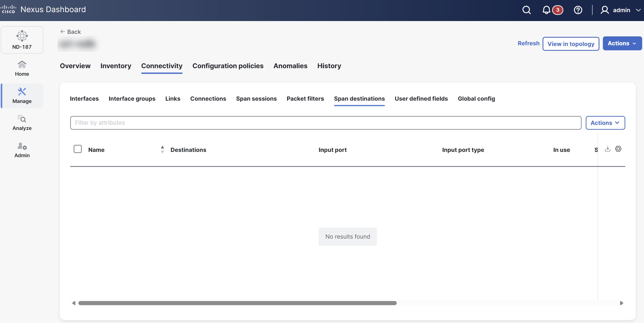
Task: Open the Admin sidebar section
Action: pyautogui.click(x=22, y=150)
